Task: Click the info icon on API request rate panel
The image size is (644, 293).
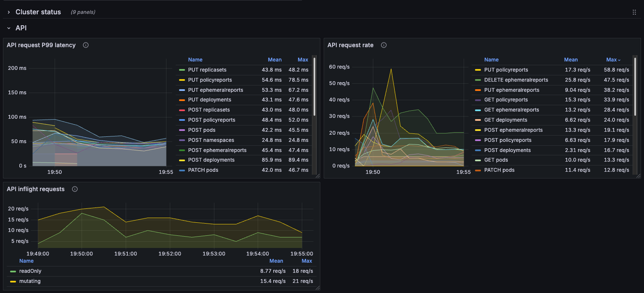Action: pos(383,45)
